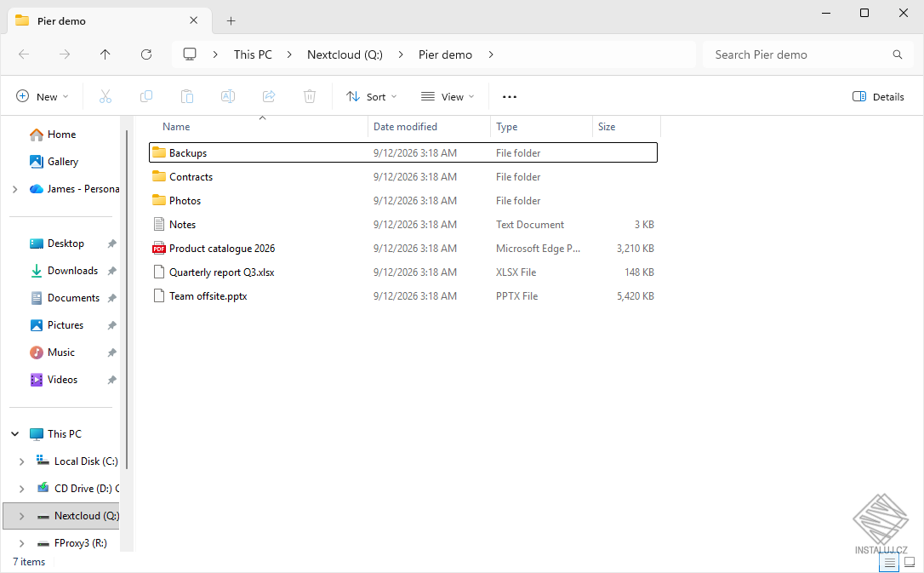This screenshot has height=573, width=924.
Task: Click the Share icon in toolbar
Action: coord(269,97)
